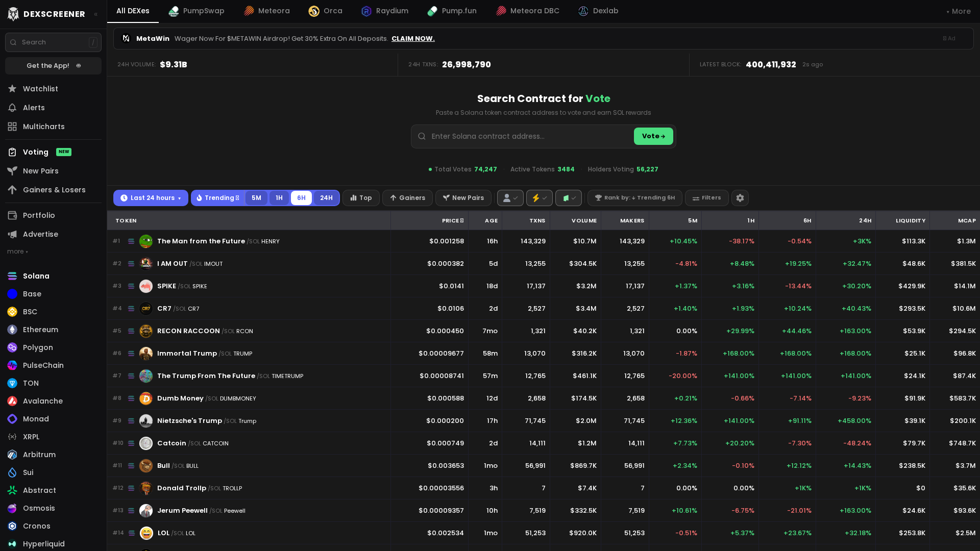This screenshot has height=551, width=980.
Task: Open Portfolio wallet icon
Action: (12, 215)
